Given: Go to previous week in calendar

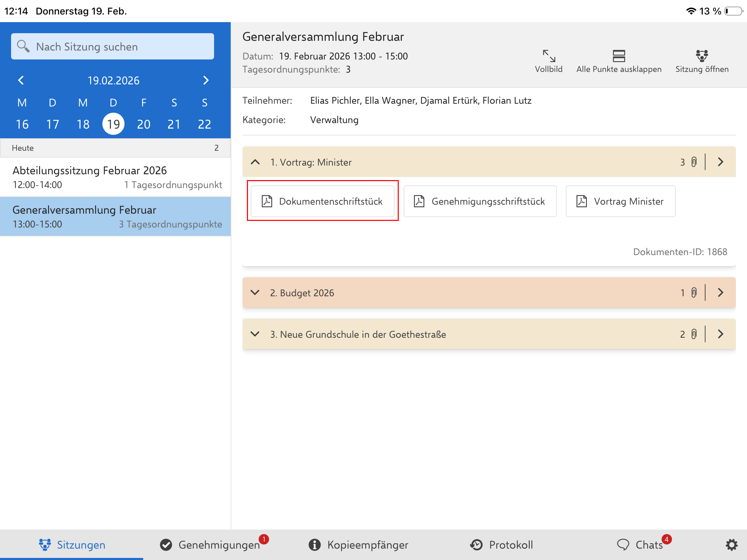Looking at the screenshot, I should [x=21, y=80].
